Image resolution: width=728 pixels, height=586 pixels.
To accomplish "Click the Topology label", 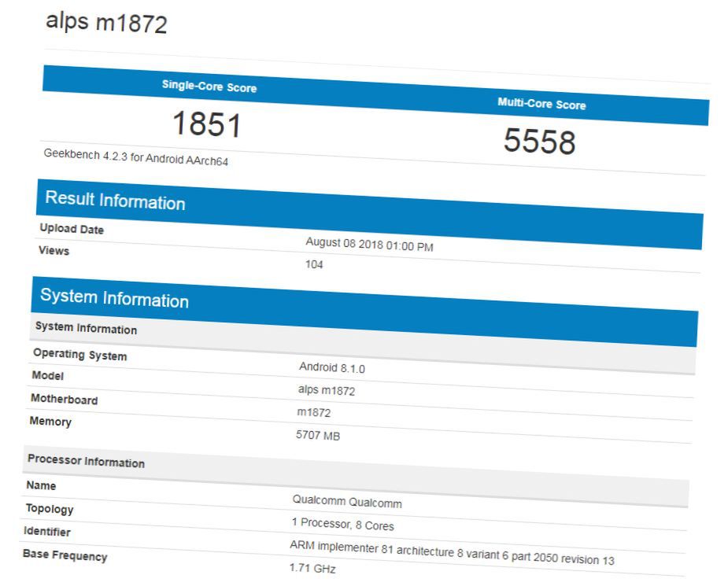I will [x=50, y=509].
